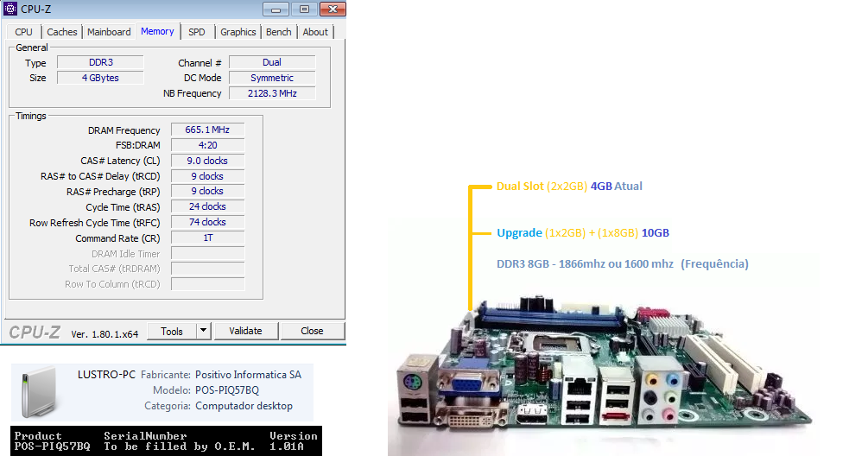Click the FSB:DRAM value 4:20
The image size is (868, 456).
click(207, 146)
